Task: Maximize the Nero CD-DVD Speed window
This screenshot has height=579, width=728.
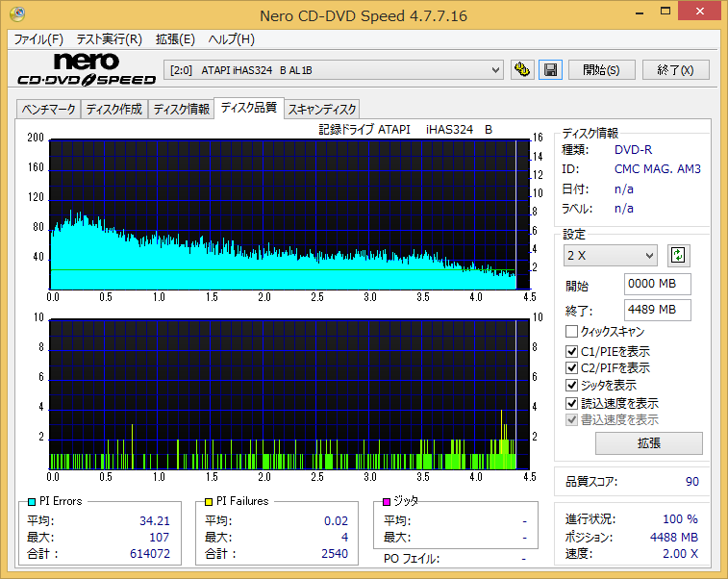Action: [665, 12]
